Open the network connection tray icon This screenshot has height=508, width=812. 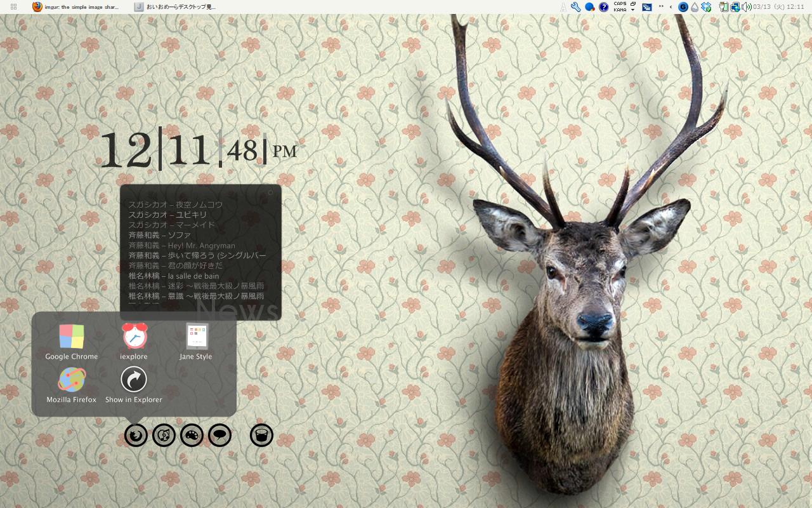[735, 7]
